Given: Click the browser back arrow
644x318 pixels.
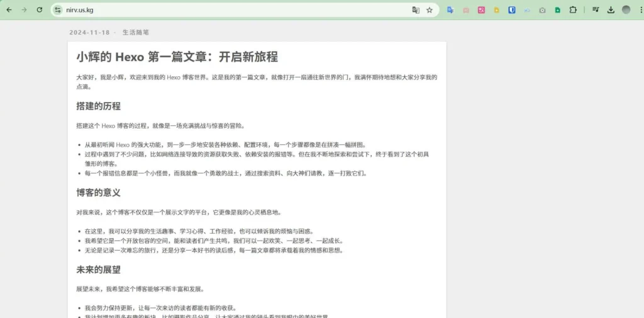Looking at the screenshot, I should pos(9,10).
